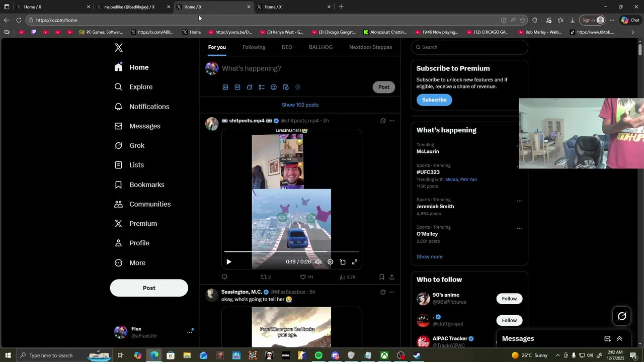Viewport: 644px width, 362px height.
Task: Open a new browser tab
Action: click(341, 7)
